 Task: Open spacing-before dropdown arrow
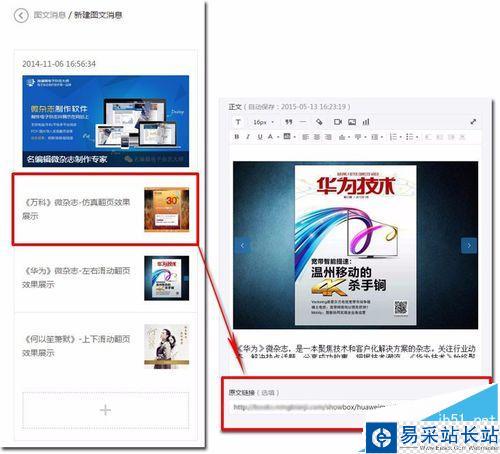349,137
